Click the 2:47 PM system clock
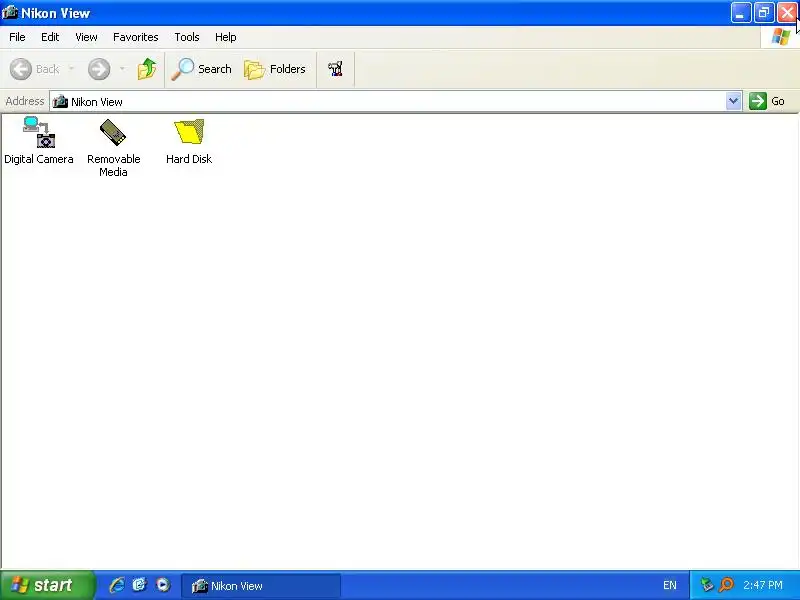Viewport: 800px width, 600px height. 763,585
